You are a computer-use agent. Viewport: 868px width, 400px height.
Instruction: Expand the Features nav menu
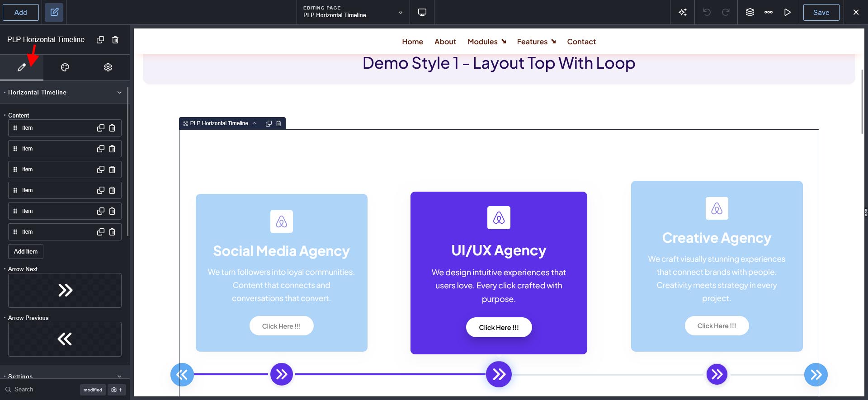tap(536, 42)
